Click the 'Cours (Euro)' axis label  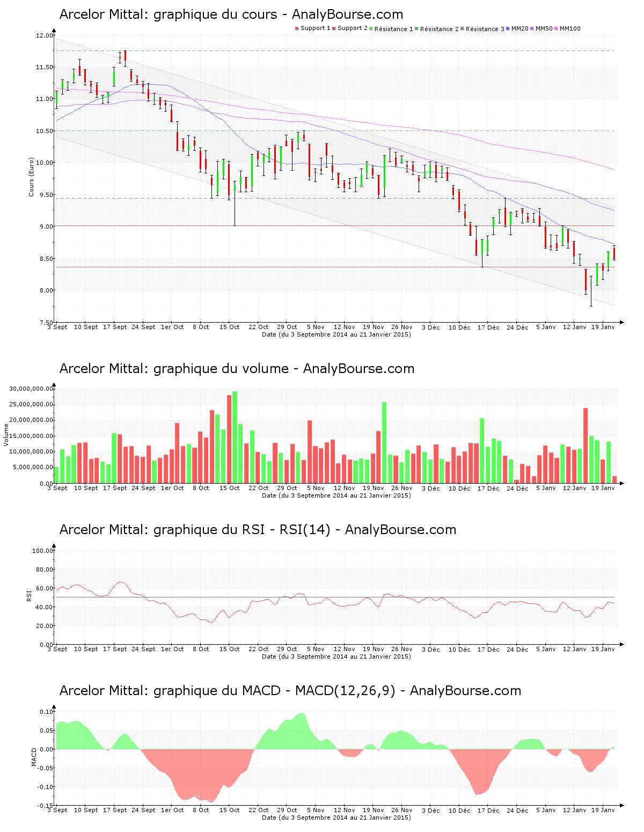[31, 177]
